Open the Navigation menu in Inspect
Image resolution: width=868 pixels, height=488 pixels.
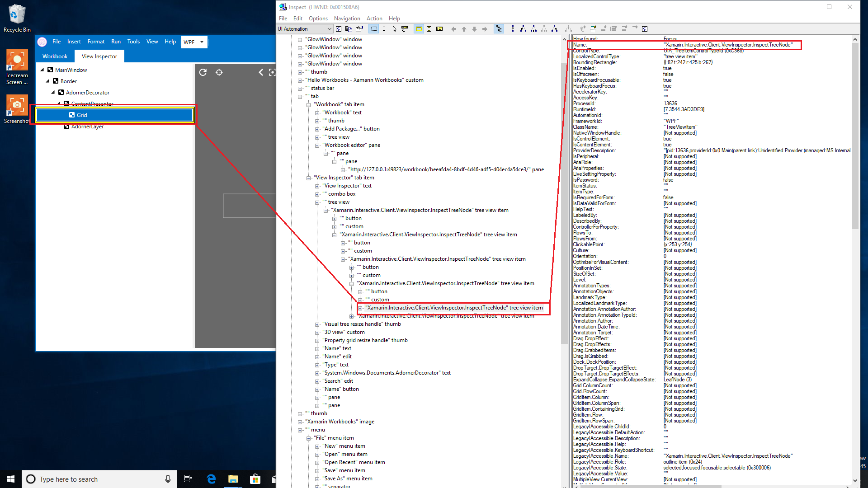click(x=347, y=19)
